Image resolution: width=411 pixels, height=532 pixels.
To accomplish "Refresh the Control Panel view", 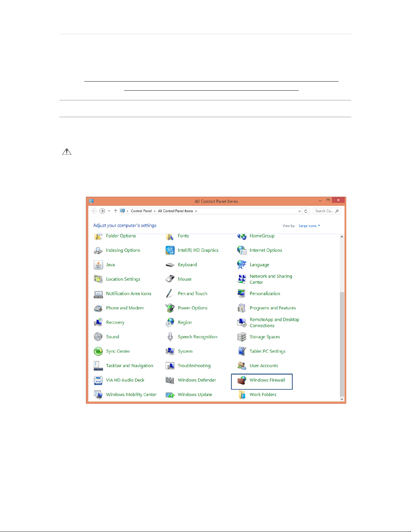I will point(306,211).
